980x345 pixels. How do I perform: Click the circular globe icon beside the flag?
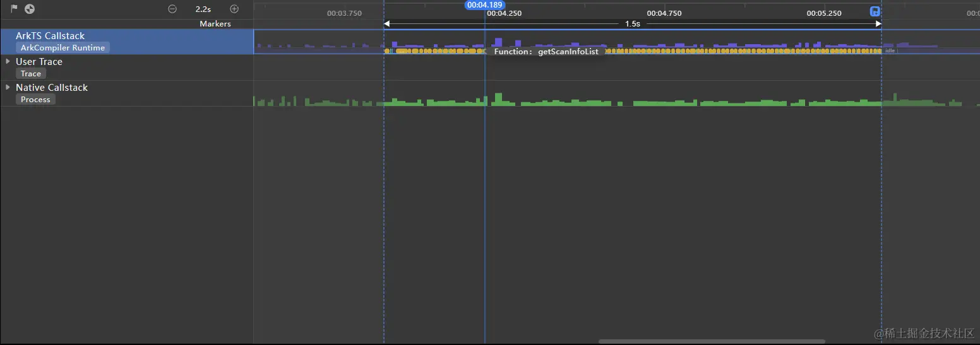point(30,9)
